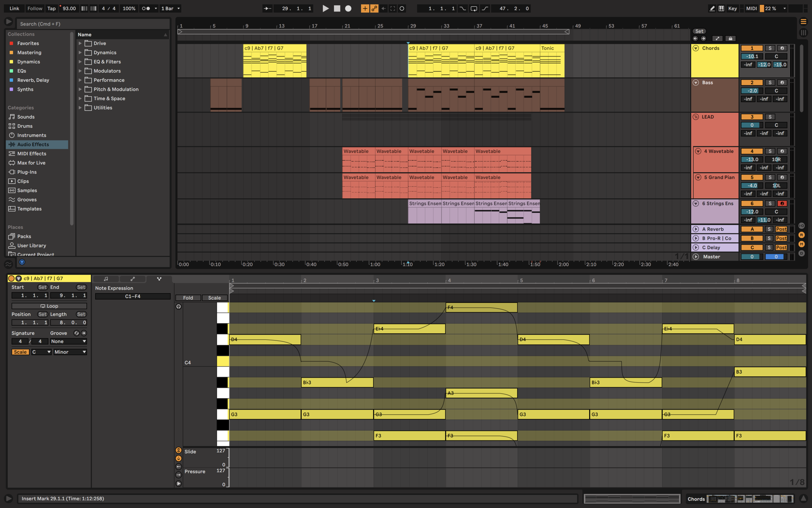Image resolution: width=812 pixels, height=508 pixels.
Task: Toggle the Draw Mode pencil icon
Action: 712,8
